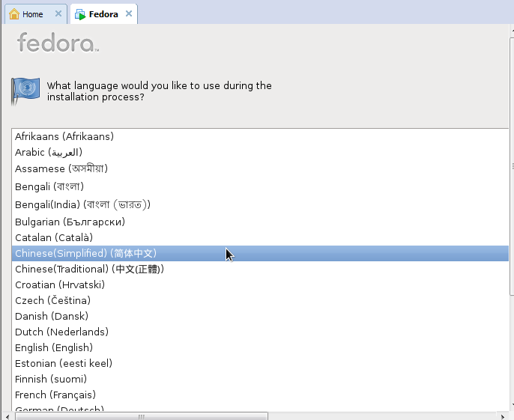Close the Home tab
The image size is (514, 420).
[58, 13]
